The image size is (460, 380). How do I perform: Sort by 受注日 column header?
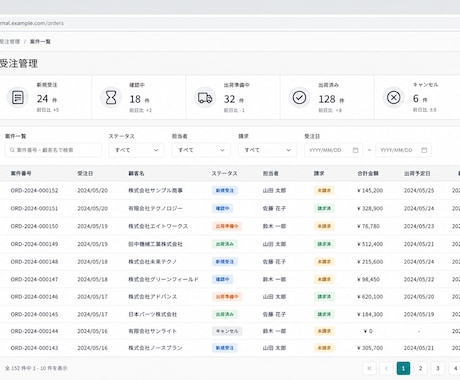[x=85, y=173]
